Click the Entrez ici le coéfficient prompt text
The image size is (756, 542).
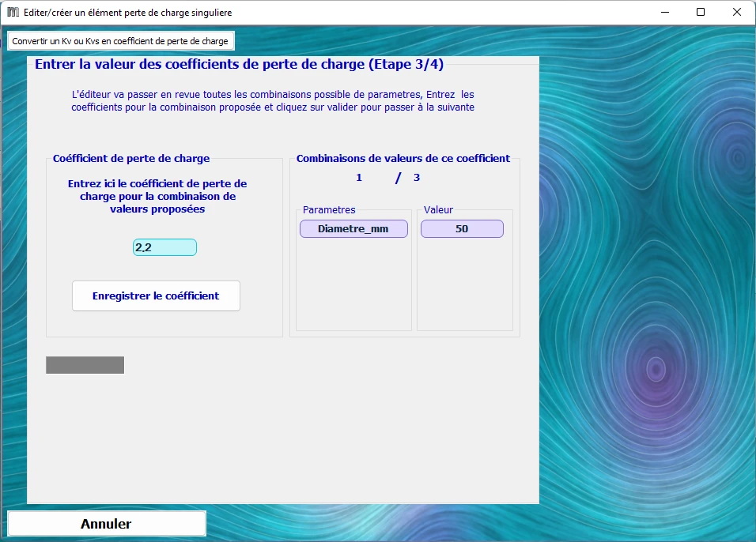pyautogui.click(x=157, y=196)
